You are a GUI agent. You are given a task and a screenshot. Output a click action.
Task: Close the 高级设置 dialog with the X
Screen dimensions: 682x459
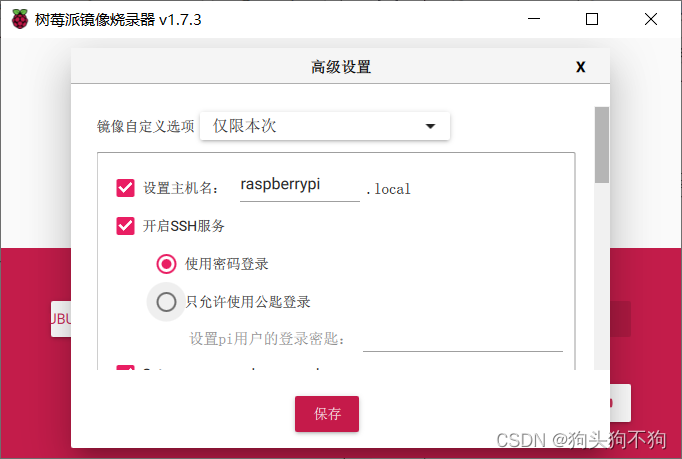[x=580, y=67]
